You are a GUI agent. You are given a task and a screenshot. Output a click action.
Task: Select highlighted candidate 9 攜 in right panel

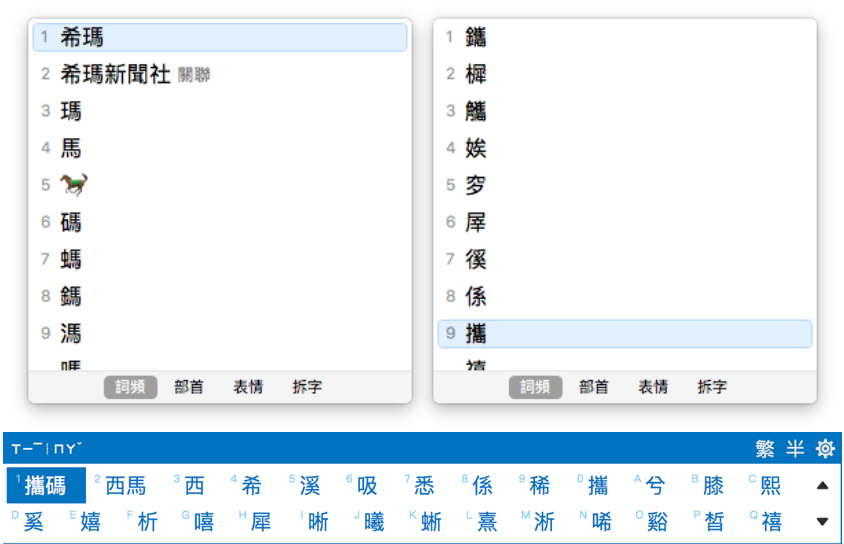624,334
